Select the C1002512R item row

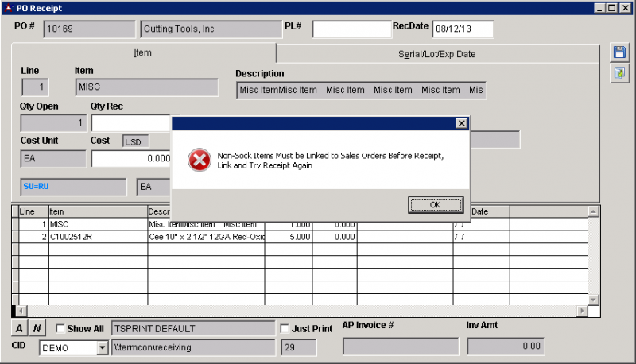tap(95, 237)
